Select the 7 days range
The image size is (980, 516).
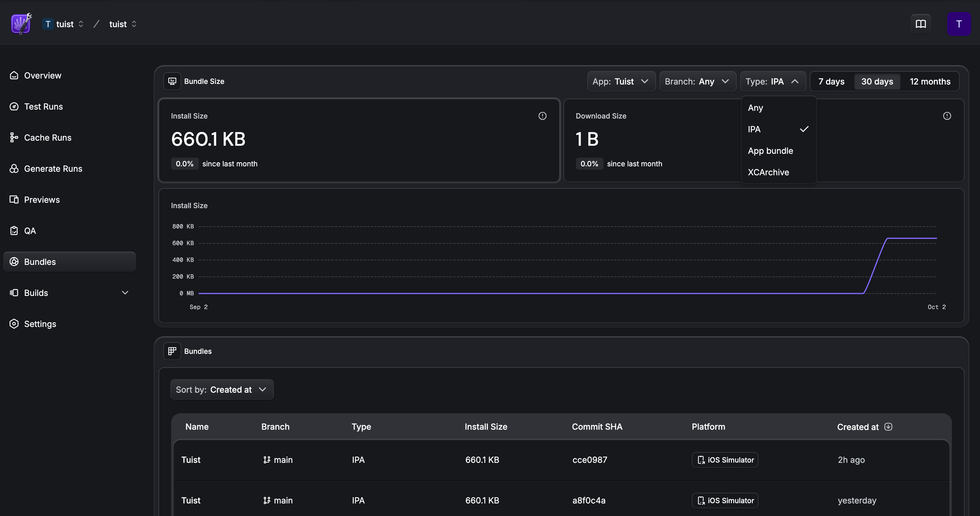pyautogui.click(x=831, y=82)
